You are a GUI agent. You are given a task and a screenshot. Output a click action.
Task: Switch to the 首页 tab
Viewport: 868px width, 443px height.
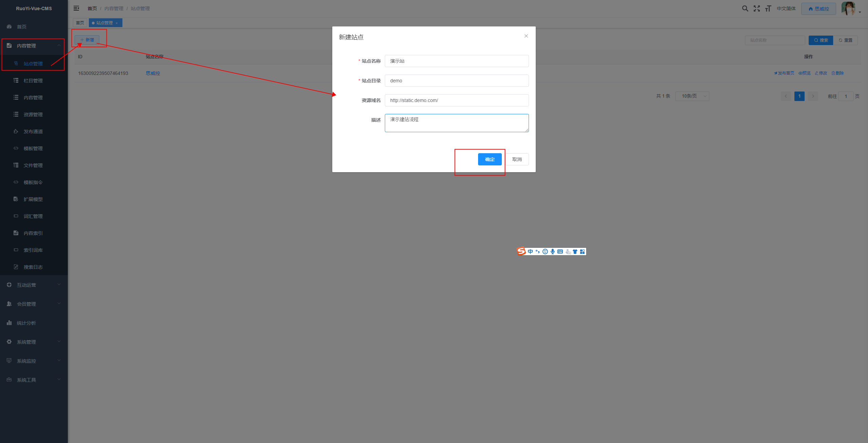coord(80,23)
